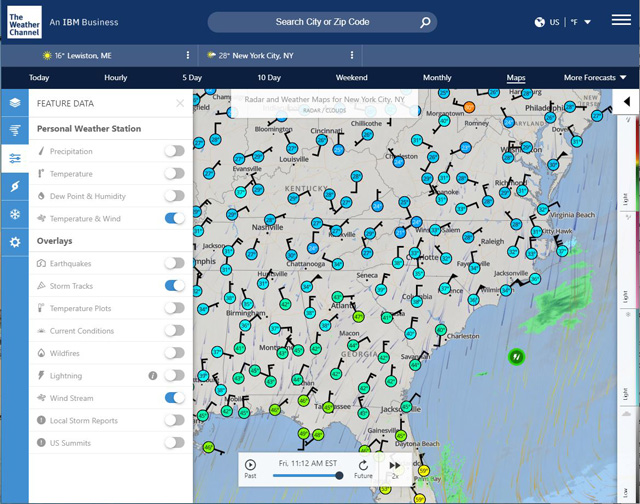Enable the Earthquakes overlay toggle
This screenshot has width=640, height=504.
click(174, 263)
